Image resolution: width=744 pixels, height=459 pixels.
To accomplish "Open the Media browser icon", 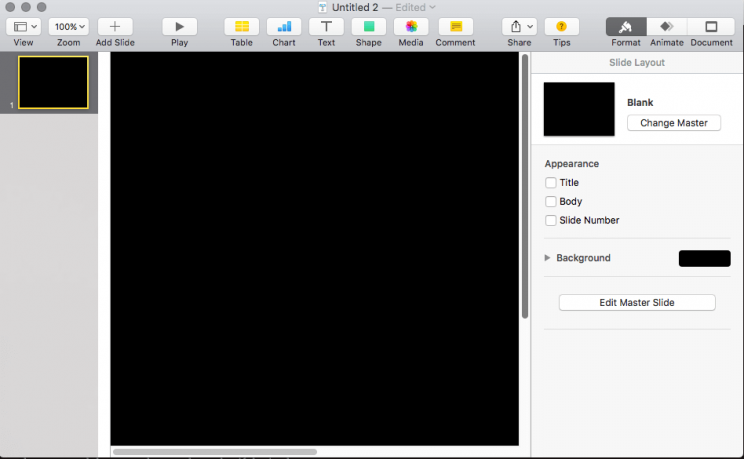I will tap(411, 27).
